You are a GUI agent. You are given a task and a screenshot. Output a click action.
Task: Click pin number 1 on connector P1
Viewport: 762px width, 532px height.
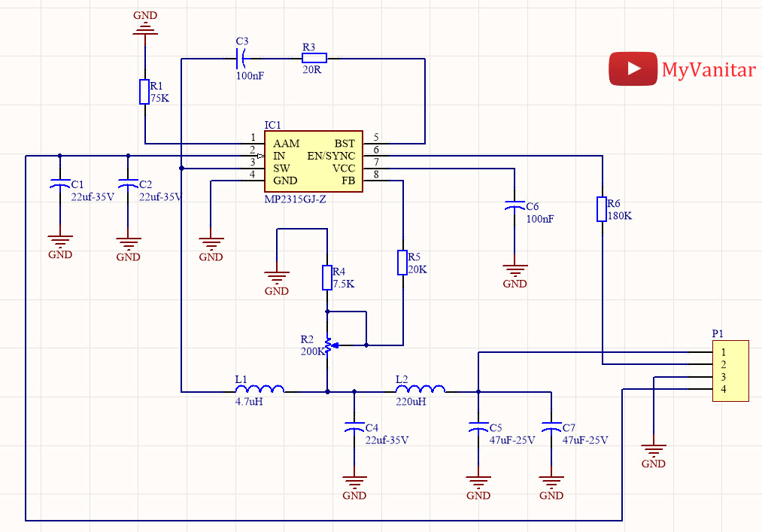click(724, 352)
